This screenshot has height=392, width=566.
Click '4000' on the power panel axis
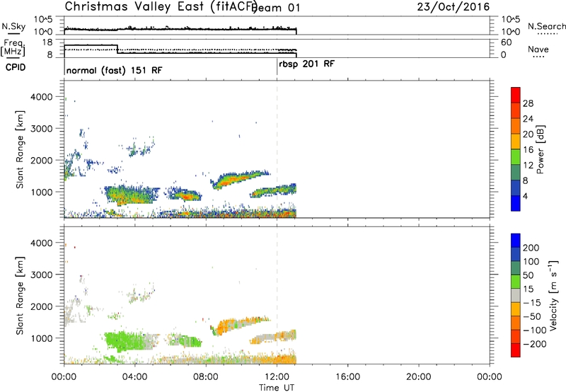click(x=42, y=97)
